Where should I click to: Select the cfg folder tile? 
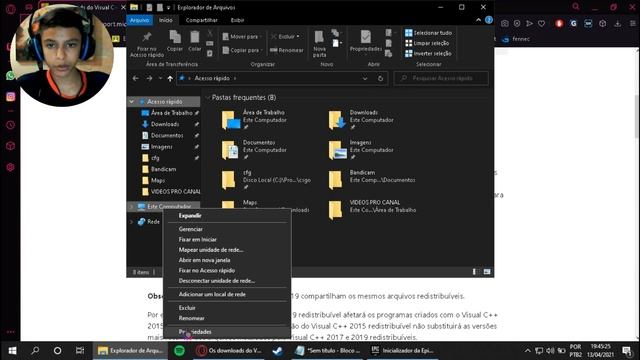[x=266, y=180]
